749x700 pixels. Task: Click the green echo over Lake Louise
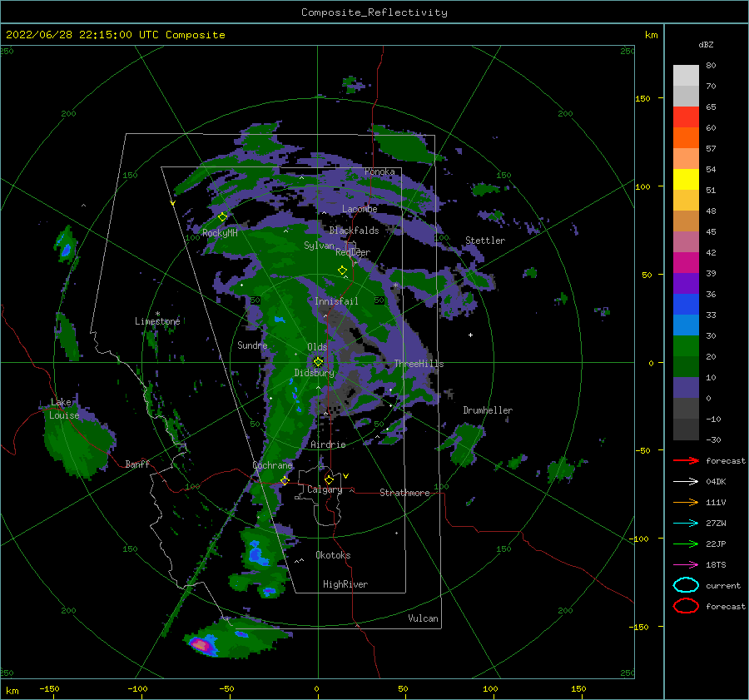coord(77,442)
